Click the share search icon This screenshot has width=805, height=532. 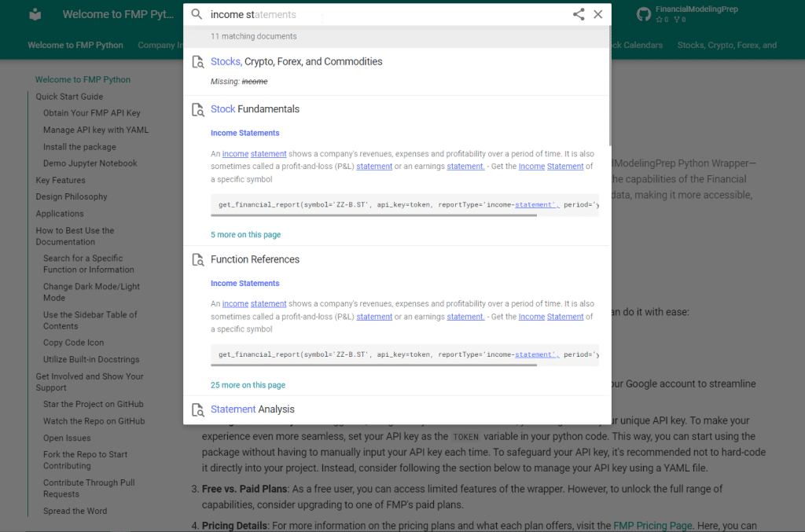pos(579,14)
